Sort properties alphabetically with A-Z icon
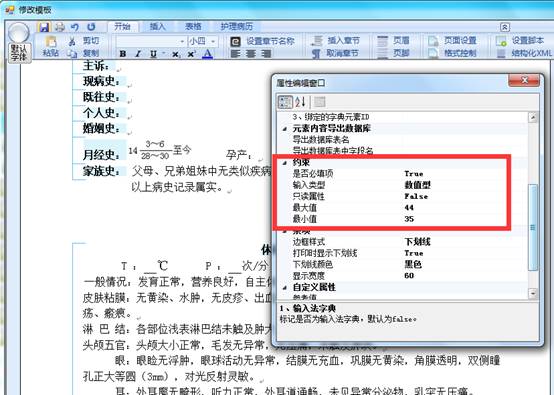554x395 pixels. (300, 102)
